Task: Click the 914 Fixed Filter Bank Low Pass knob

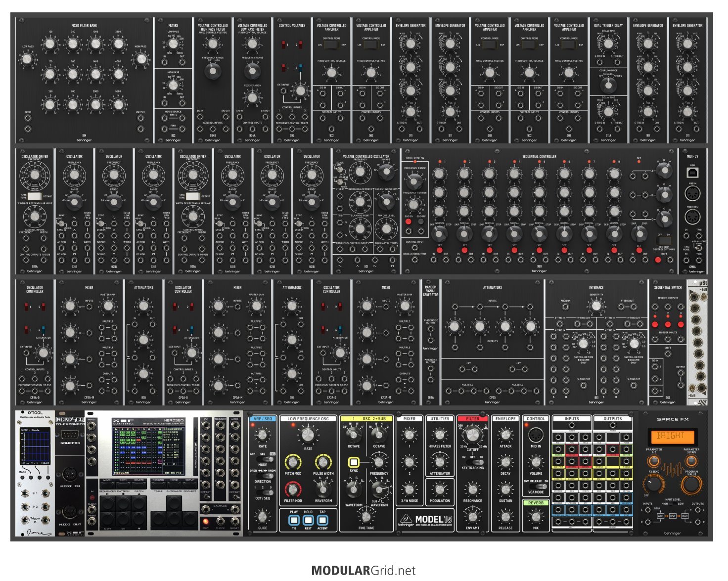Action: 28,59
